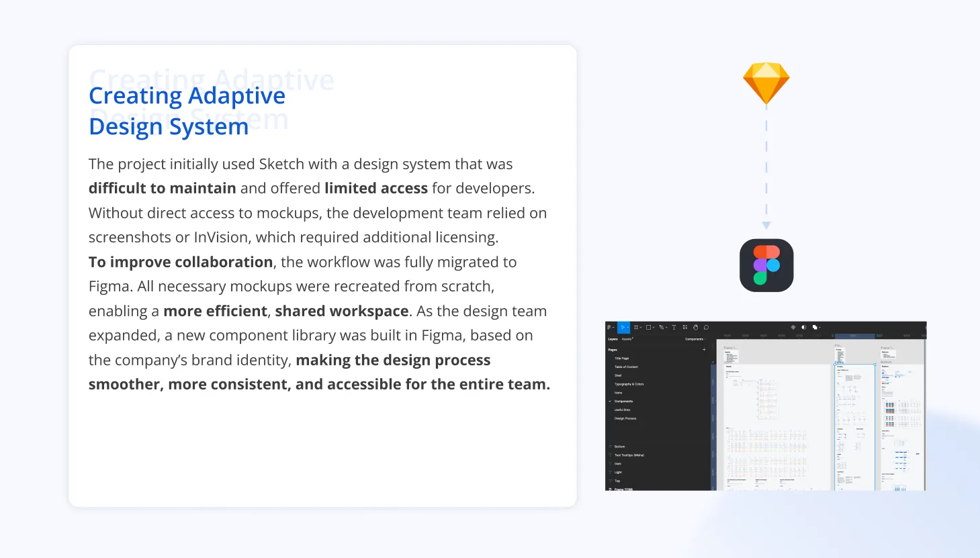Select the Test Tooltips (Misha) layer
This screenshot has width=980, height=558.
click(x=629, y=455)
